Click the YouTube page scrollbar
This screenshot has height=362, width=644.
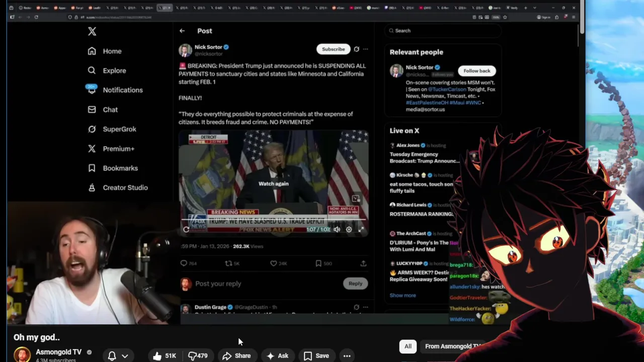click(x=582, y=18)
